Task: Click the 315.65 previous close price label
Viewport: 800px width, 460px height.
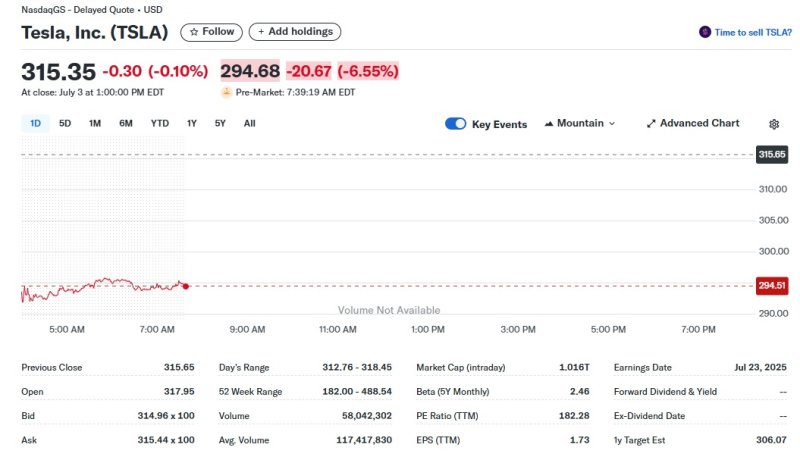Action: click(x=772, y=155)
